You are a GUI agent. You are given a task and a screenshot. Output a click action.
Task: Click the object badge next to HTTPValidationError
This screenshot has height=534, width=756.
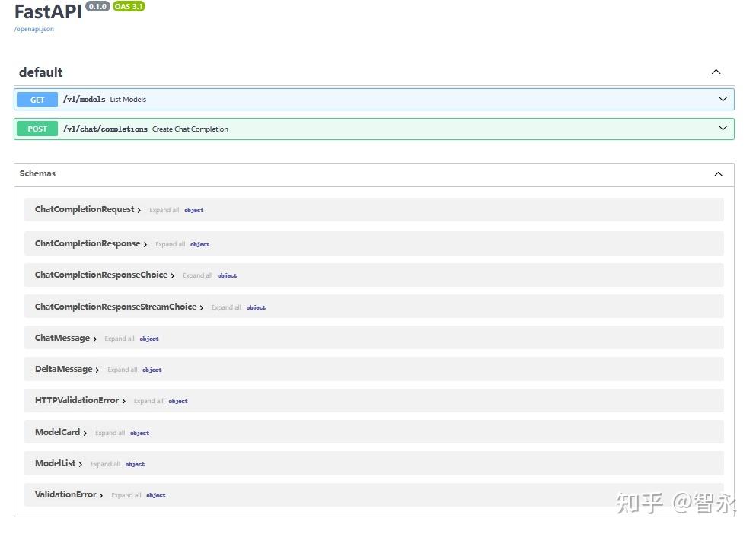pos(177,401)
